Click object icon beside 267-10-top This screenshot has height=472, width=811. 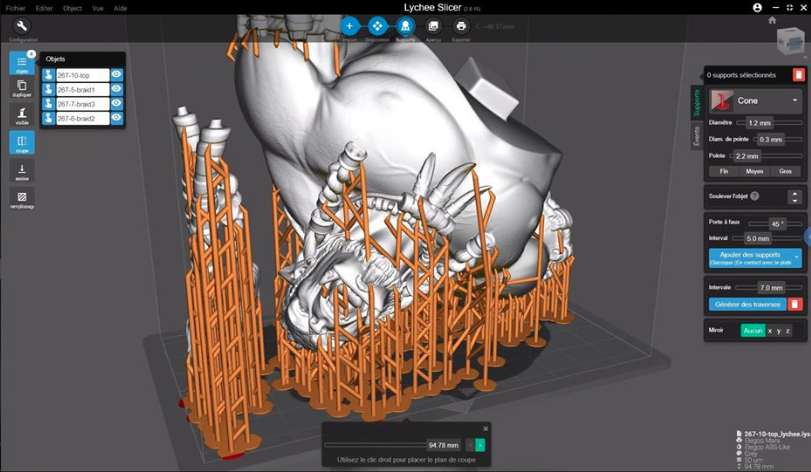point(49,75)
